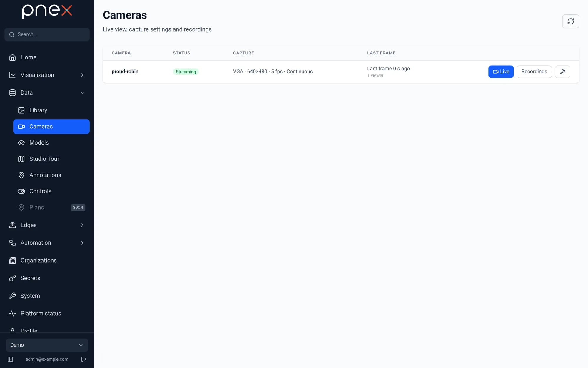
Task: Click the LAST FRAME column header
Action: click(x=381, y=53)
